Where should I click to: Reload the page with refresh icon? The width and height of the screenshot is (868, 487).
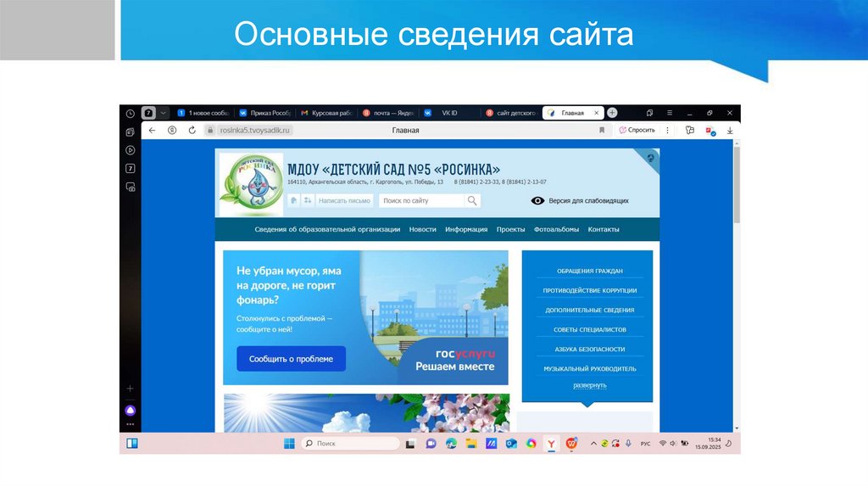(x=192, y=130)
